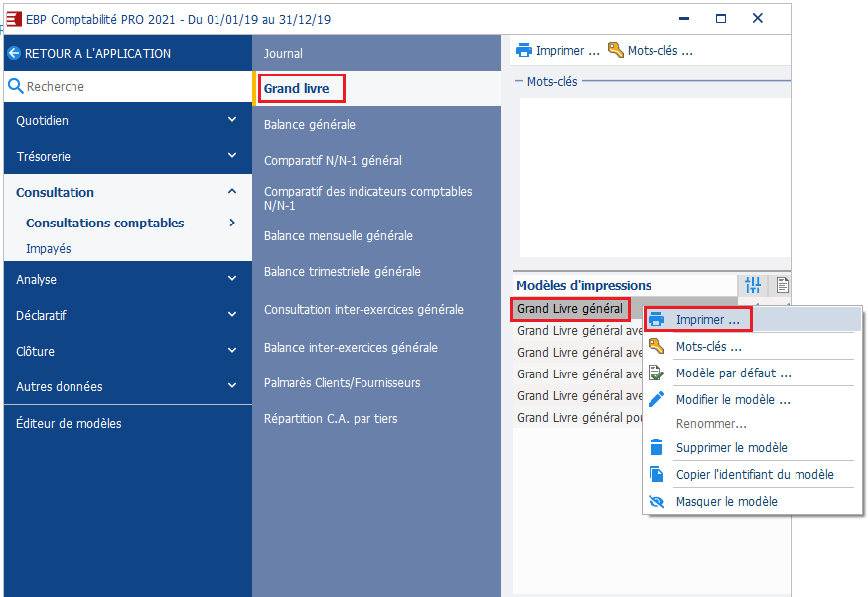Expand the Analyse section
Image resolution: width=868 pixels, height=597 pixels.
(232, 278)
